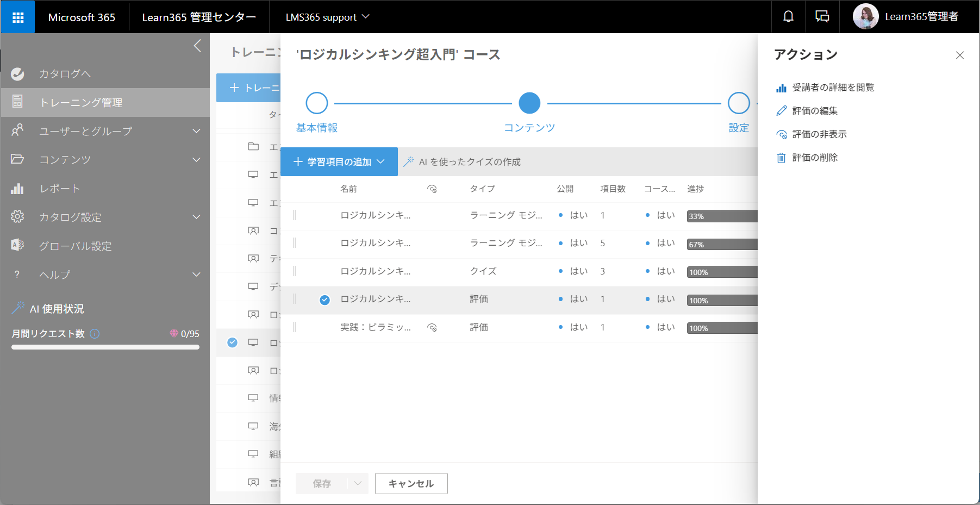Screen dimensions: 980x505
Task: Click 評価の非表示 action
Action: 812,134
